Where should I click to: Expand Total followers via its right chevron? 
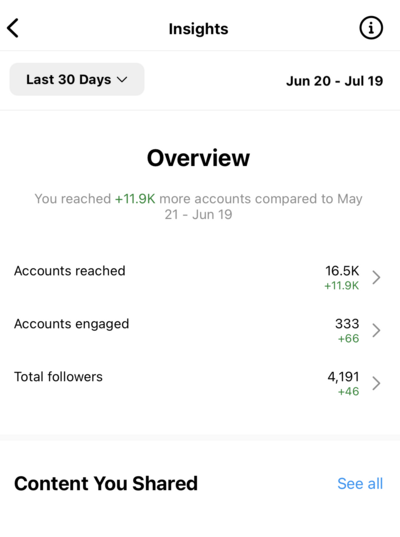point(376,383)
